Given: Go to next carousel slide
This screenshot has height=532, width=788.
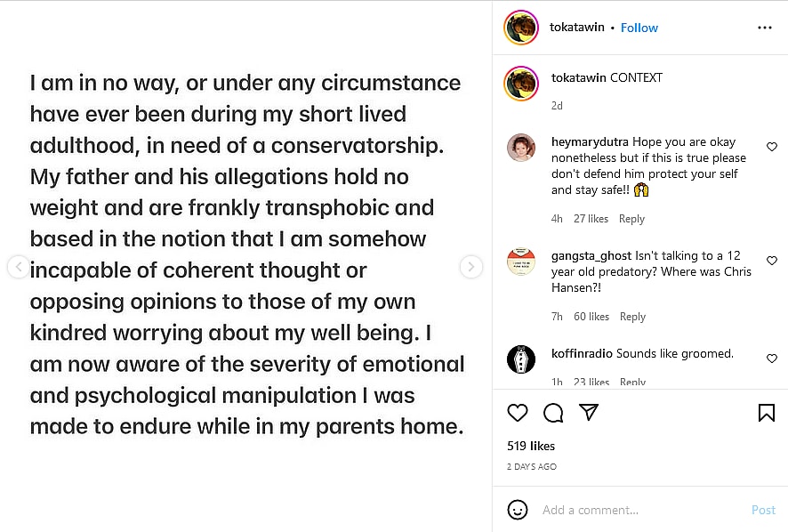Looking at the screenshot, I should coord(471,266).
